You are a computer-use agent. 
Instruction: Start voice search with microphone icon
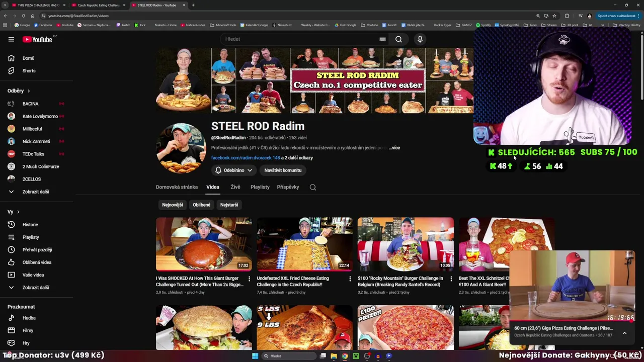tap(420, 39)
